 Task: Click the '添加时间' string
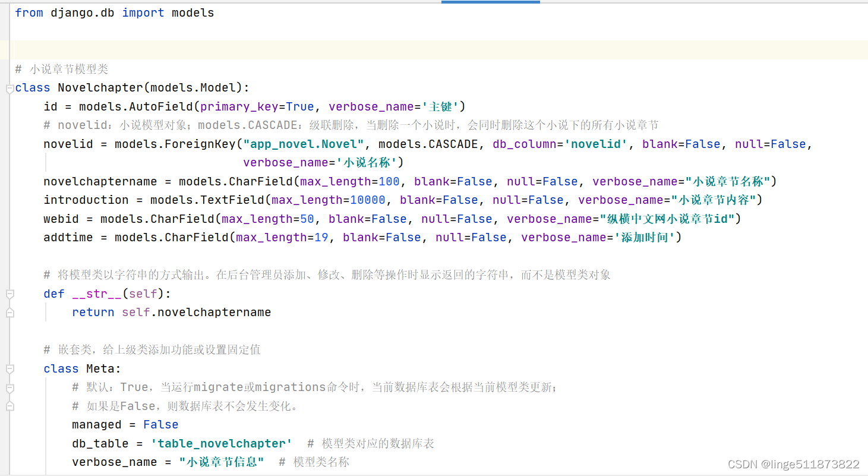point(646,237)
